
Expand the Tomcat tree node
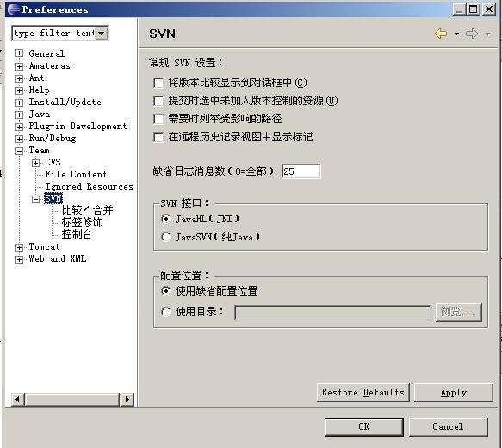[x=20, y=247]
